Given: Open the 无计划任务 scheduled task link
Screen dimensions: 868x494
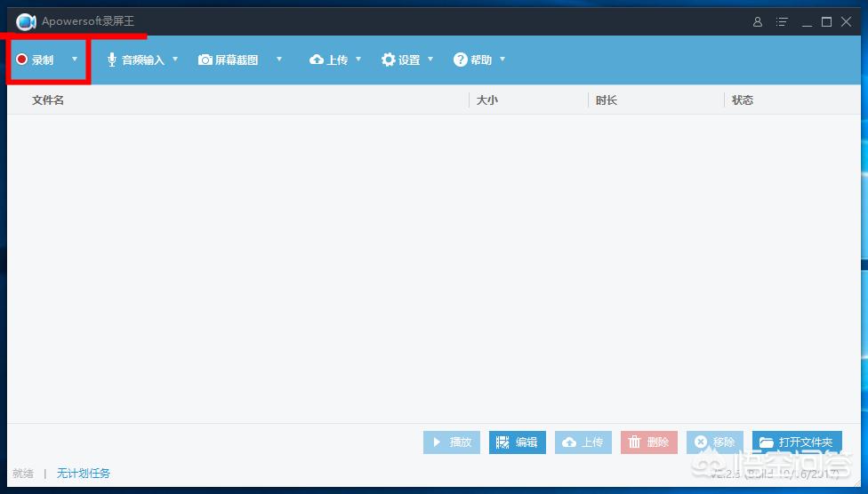Looking at the screenshot, I should point(84,473).
